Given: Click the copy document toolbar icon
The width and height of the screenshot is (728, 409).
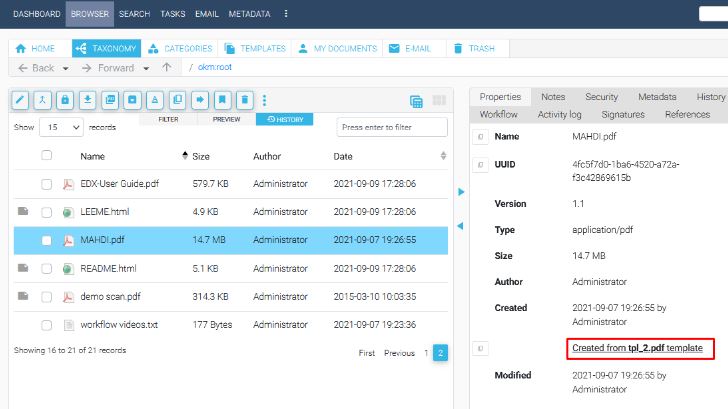Looking at the screenshot, I should coord(177,100).
